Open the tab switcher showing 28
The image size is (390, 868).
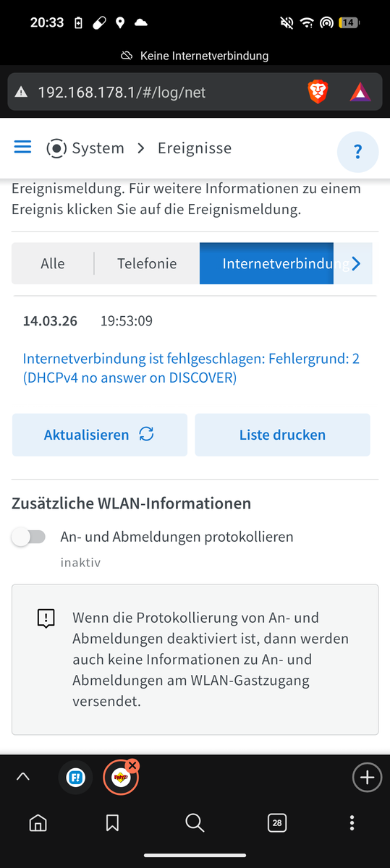click(276, 822)
